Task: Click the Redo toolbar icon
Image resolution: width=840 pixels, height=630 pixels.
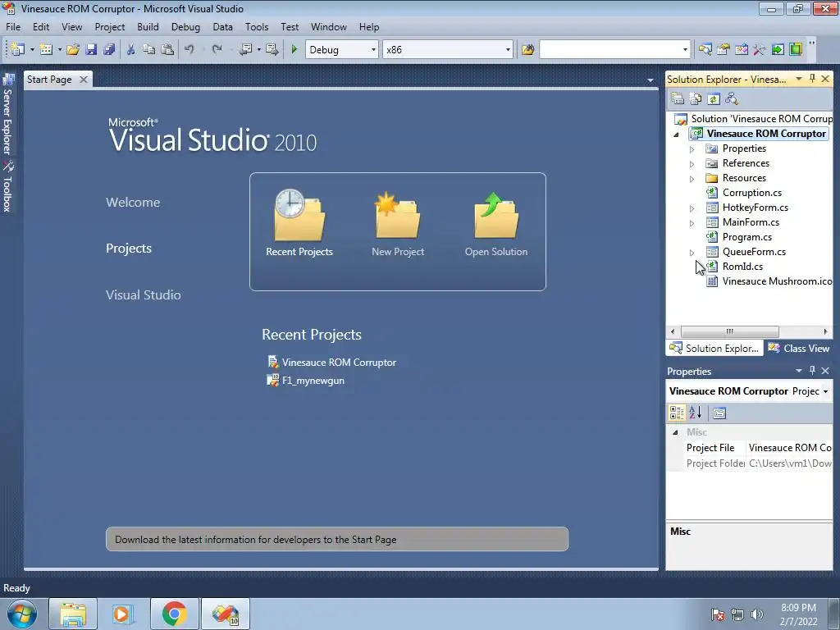Action: [x=217, y=49]
